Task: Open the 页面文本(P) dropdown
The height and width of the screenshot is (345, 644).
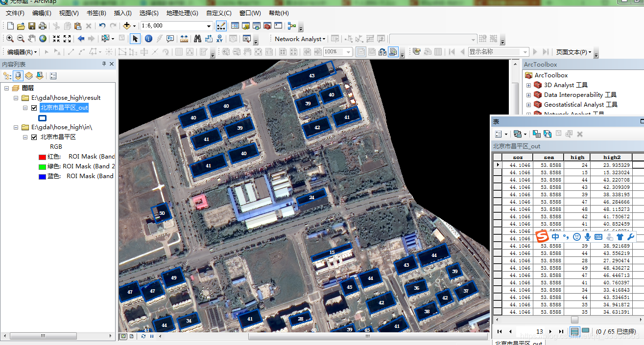Action: tap(573, 52)
